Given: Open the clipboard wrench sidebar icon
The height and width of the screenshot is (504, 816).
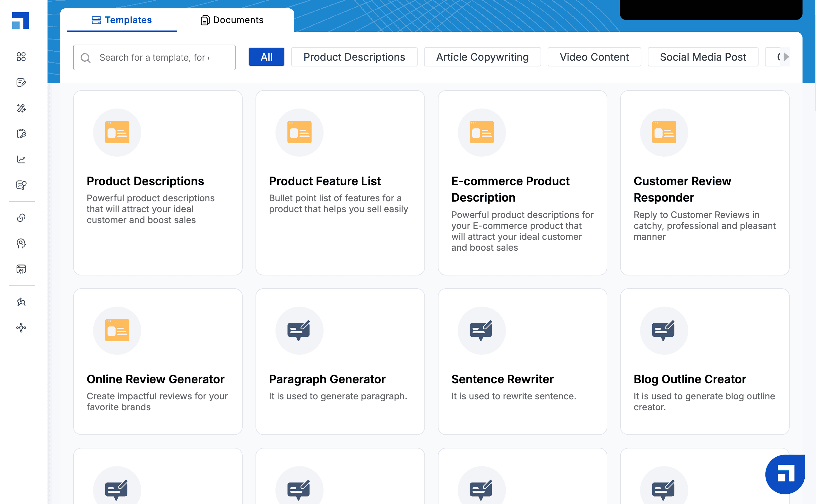Looking at the screenshot, I should click(21, 134).
